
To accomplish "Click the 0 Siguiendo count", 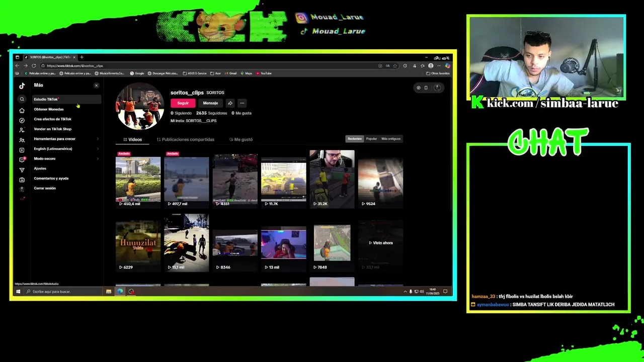I will (x=181, y=113).
